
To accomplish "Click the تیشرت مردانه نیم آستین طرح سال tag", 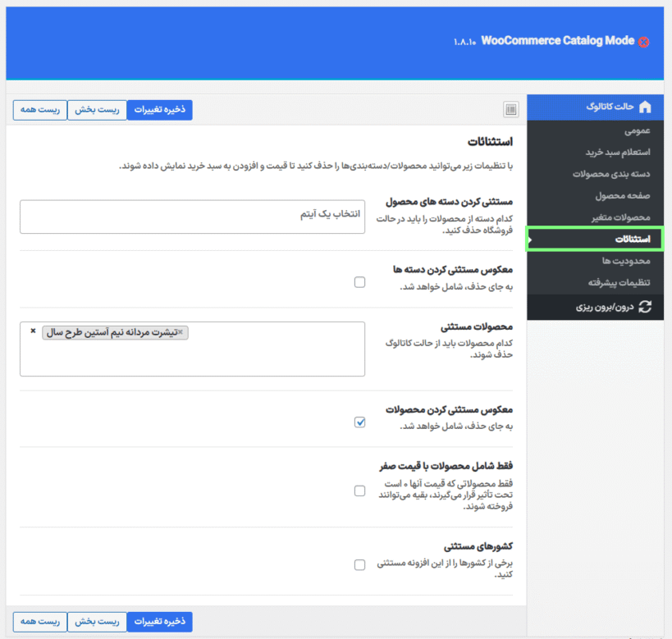I will [115, 332].
